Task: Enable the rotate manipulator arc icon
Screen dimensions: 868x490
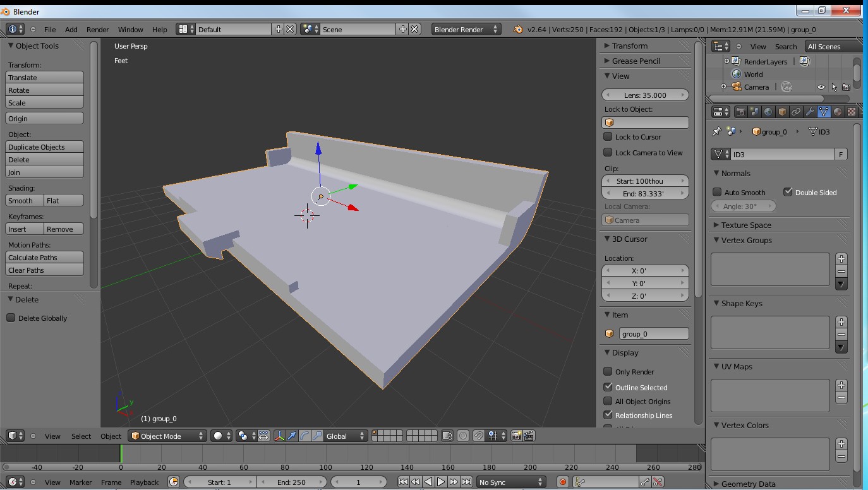Action: (x=304, y=436)
